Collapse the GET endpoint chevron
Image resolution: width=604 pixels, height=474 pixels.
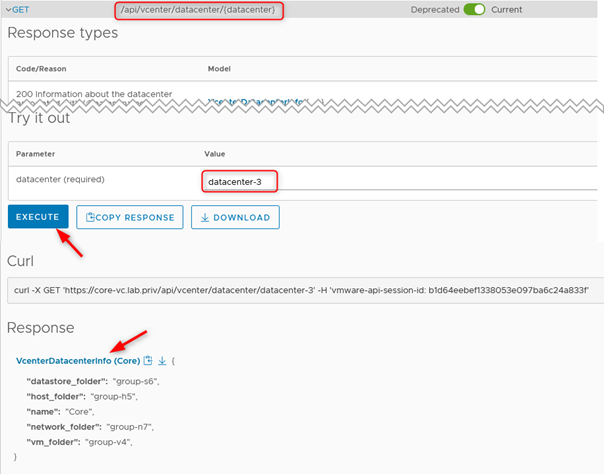coord(8,10)
